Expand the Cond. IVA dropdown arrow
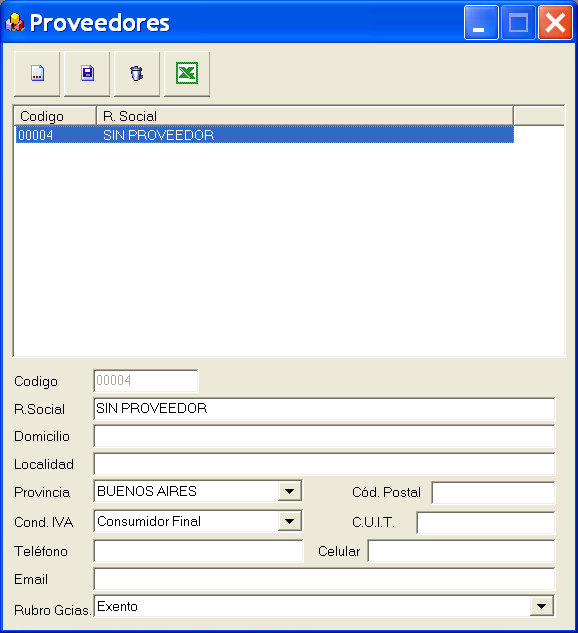 click(x=289, y=521)
